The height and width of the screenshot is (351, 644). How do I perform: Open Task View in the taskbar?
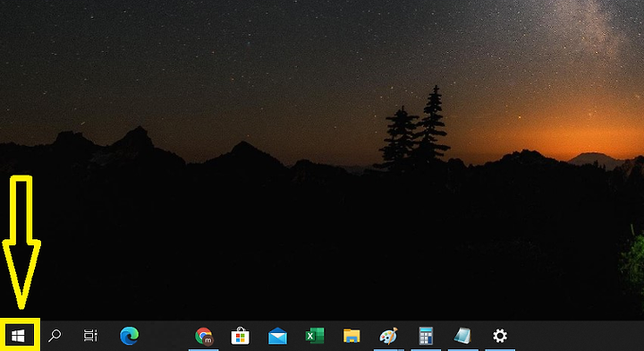tap(90, 336)
